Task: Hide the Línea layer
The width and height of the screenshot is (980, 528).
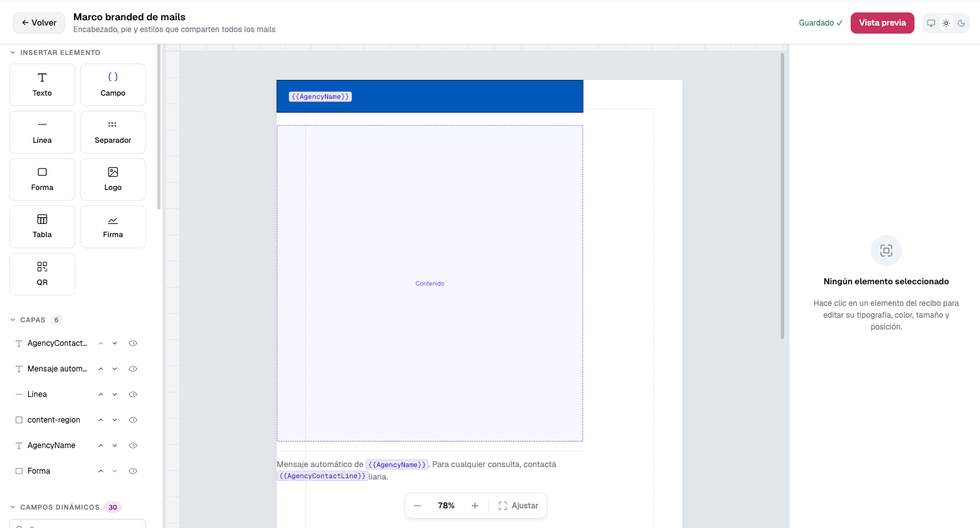Action: tap(133, 394)
